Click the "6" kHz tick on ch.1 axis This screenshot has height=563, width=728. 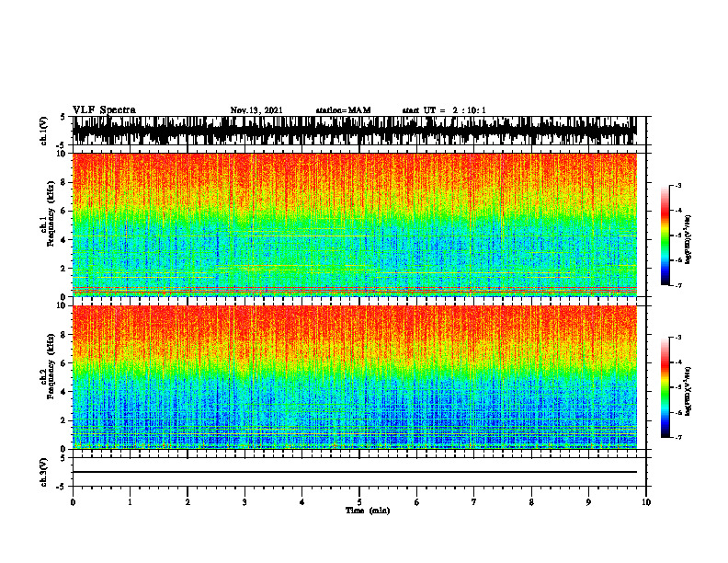[63, 211]
